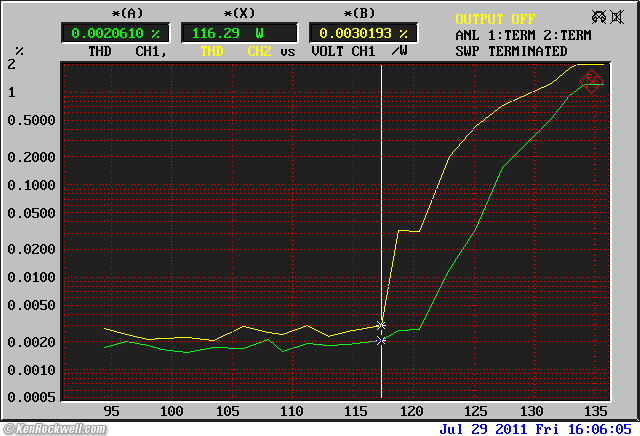The width and height of the screenshot is (640, 436).
Task: Click the SWP TERMINATED status label
Action: coord(510,51)
